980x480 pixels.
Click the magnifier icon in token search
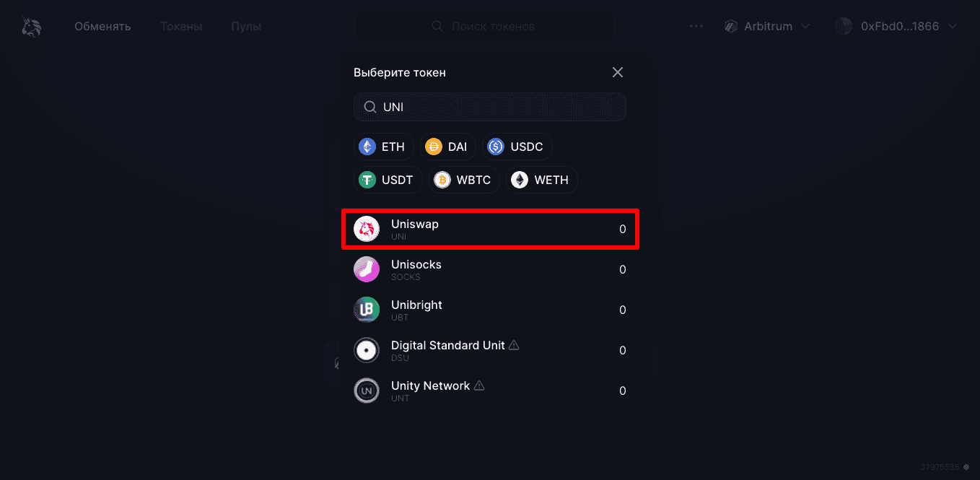coord(369,107)
